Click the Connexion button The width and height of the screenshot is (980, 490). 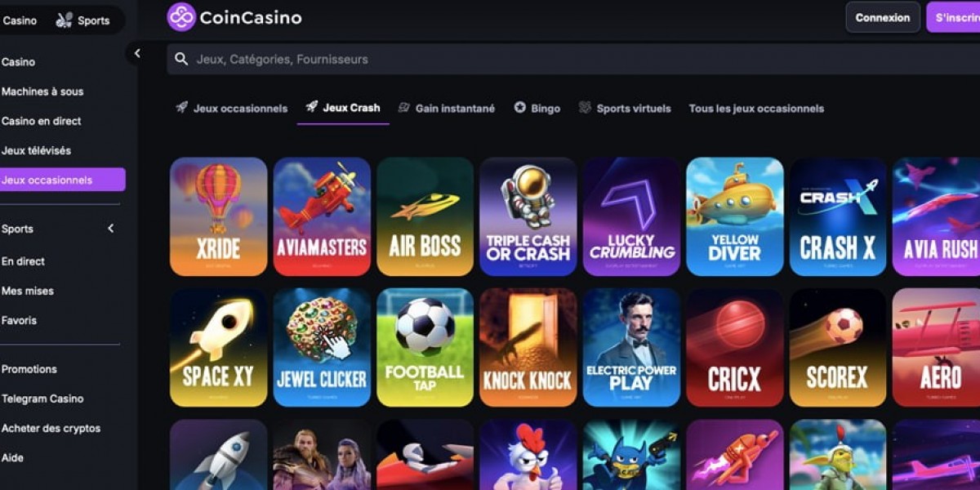point(883,17)
